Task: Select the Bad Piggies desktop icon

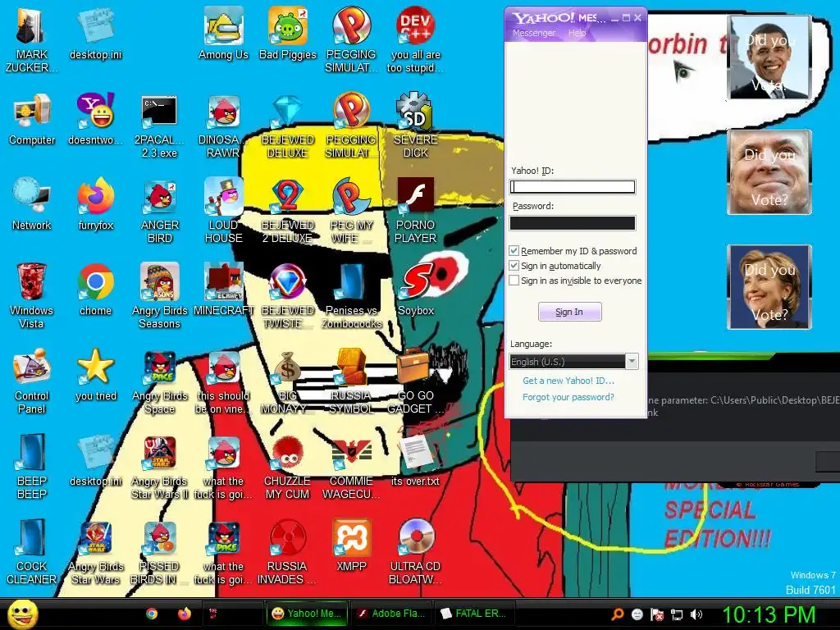Action: point(288,33)
